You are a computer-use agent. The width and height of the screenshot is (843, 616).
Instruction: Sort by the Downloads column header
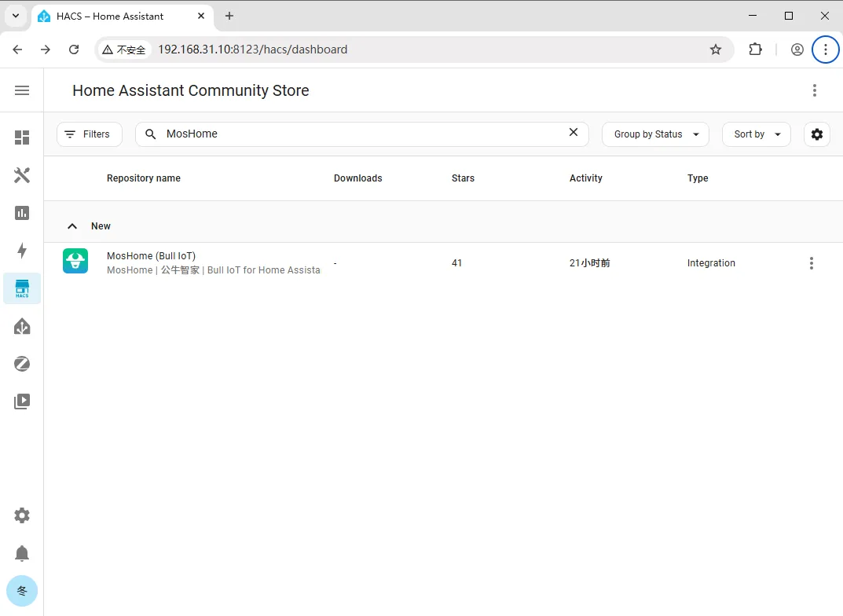click(x=358, y=178)
